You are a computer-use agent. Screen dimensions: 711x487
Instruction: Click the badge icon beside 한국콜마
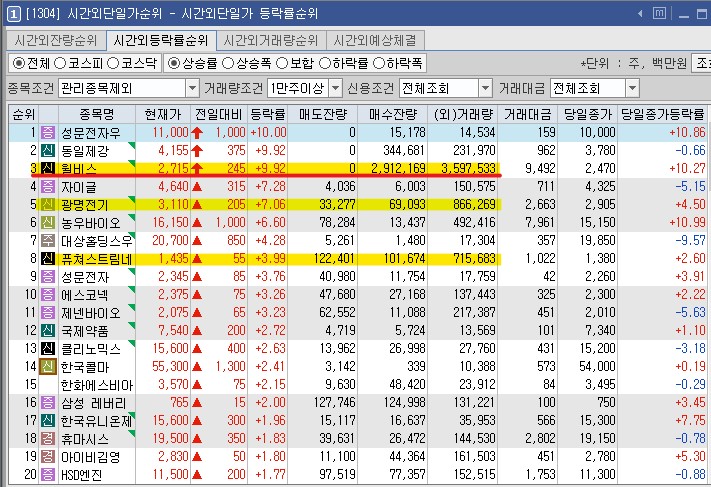48,366
